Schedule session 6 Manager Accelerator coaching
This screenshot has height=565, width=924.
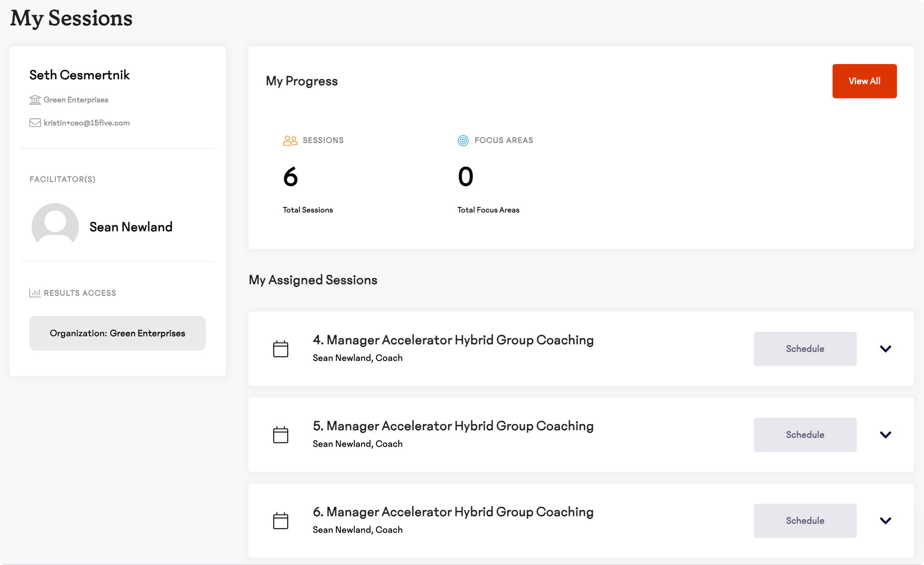click(x=805, y=521)
